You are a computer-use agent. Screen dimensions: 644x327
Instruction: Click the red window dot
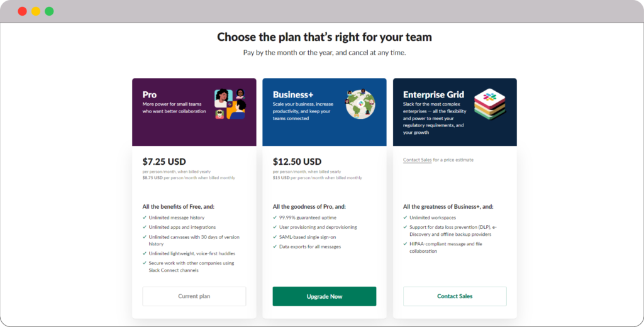coord(22,11)
